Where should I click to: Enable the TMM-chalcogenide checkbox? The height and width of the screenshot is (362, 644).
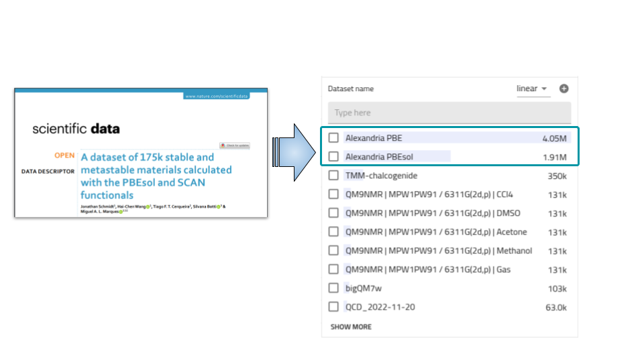point(333,176)
